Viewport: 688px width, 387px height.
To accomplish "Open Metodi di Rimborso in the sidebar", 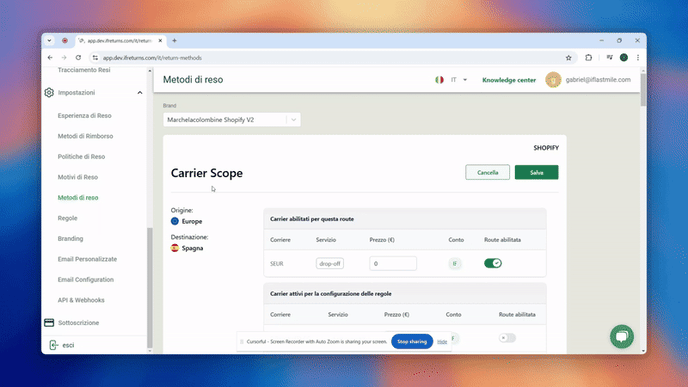I will (x=86, y=136).
